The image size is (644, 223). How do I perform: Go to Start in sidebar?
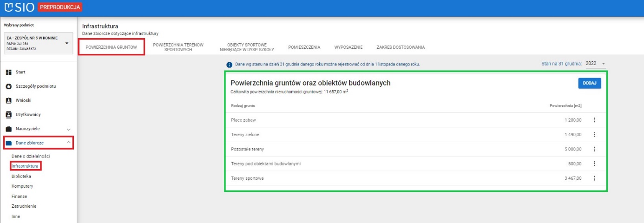(20, 72)
